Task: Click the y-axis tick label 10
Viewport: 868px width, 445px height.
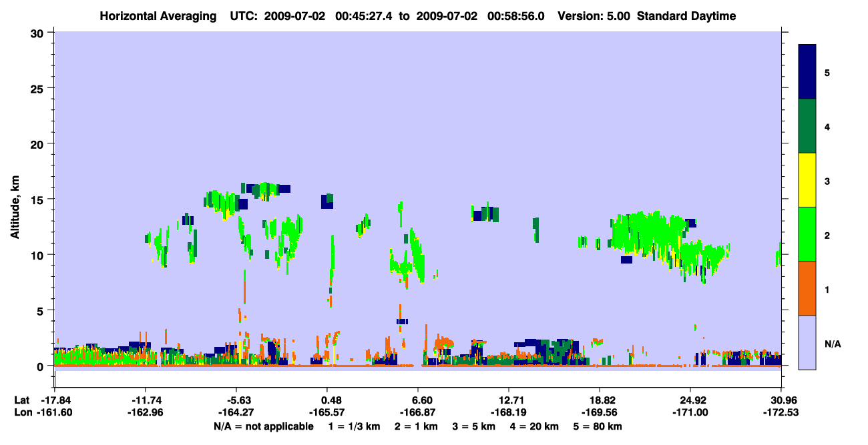Action: coord(39,255)
